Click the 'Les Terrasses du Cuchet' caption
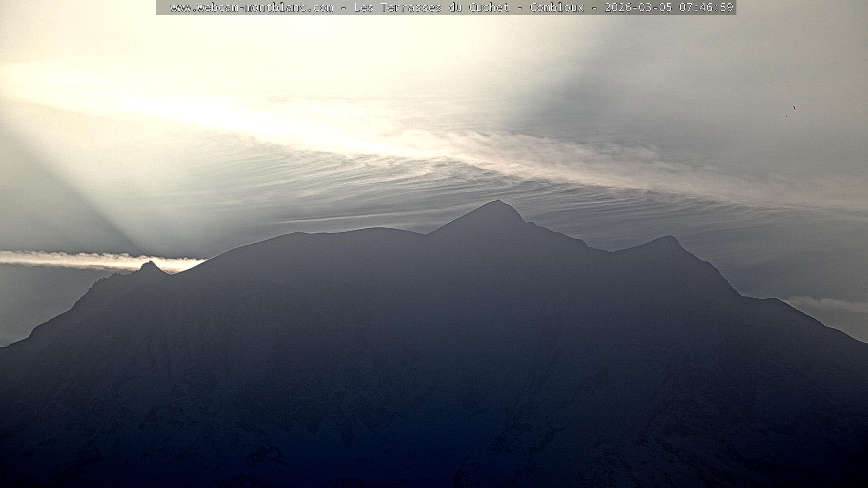 431,7
